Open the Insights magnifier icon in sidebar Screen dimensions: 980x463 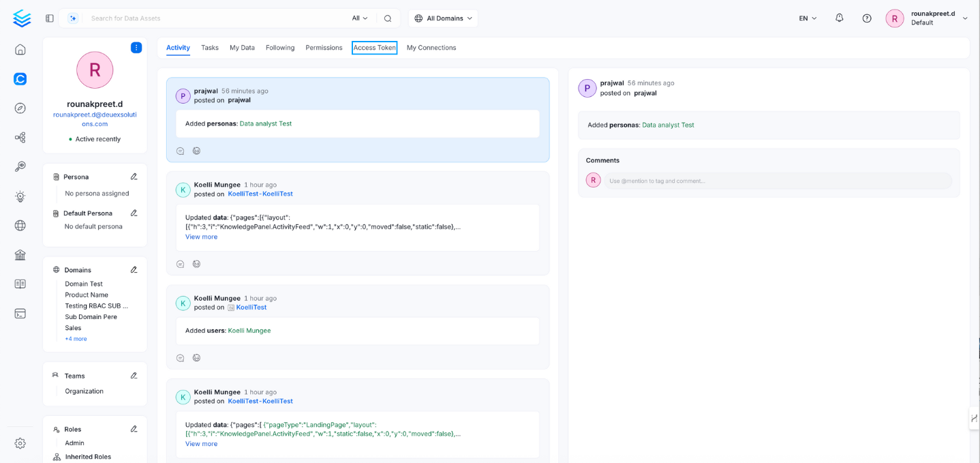[20, 166]
